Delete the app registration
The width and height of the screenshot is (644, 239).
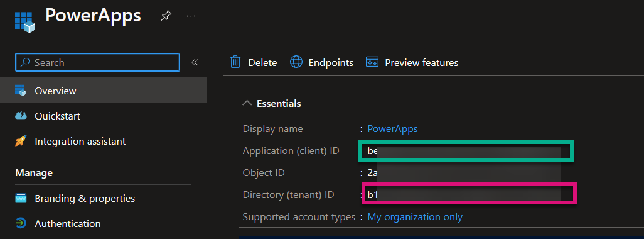(254, 62)
